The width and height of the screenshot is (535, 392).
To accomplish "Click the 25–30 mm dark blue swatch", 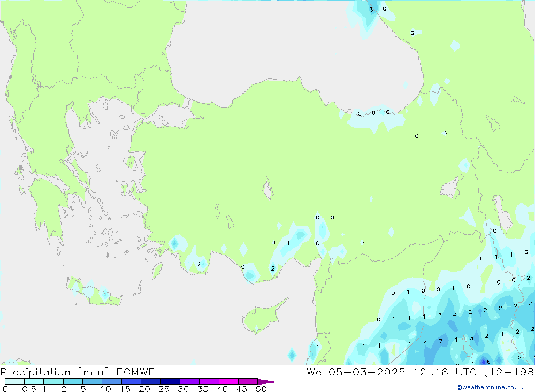I will coord(170,381).
